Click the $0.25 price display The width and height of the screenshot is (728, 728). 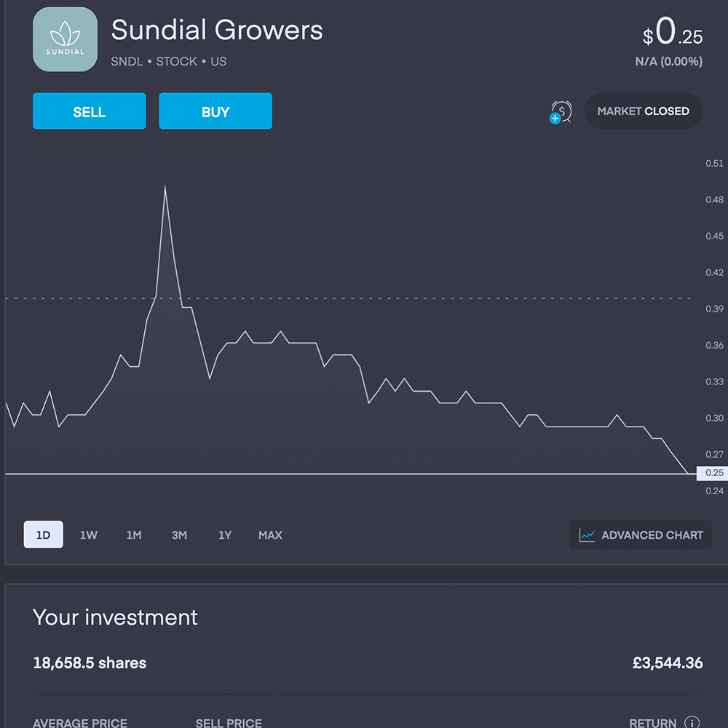pyautogui.click(x=672, y=32)
